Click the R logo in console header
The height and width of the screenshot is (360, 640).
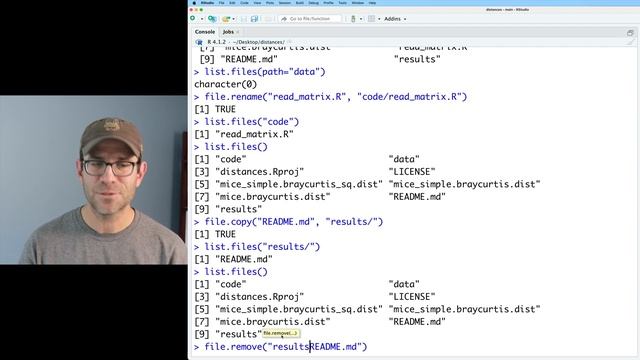coord(199,42)
